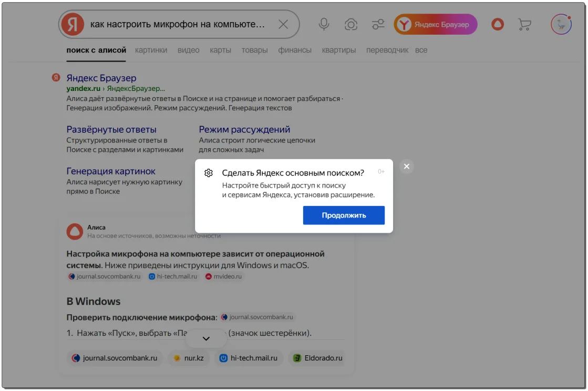This screenshot has height=391, width=588.
Task: Open image search camera icon
Action: [351, 24]
